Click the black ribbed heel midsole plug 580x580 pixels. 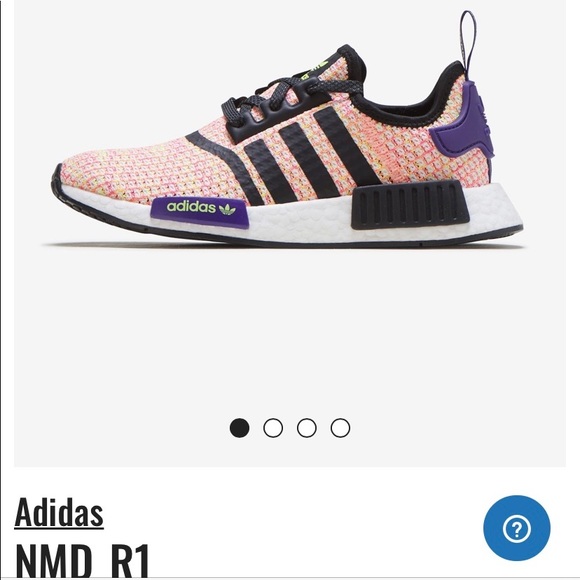point(409,204)
